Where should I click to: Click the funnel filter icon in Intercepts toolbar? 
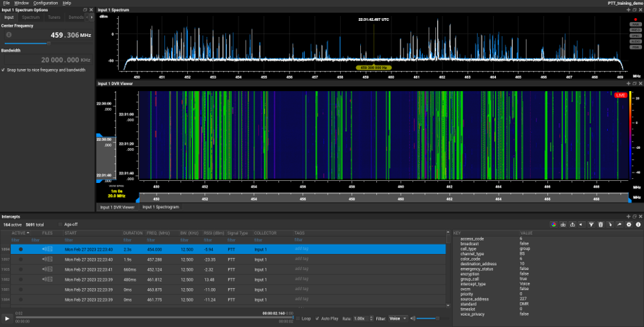tap(591, 225)
